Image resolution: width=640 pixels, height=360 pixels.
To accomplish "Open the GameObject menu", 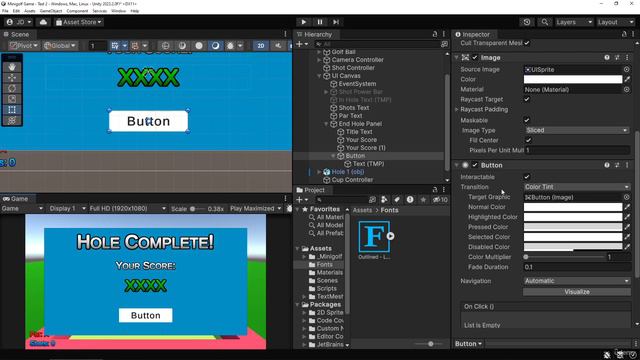I will 51,11.
